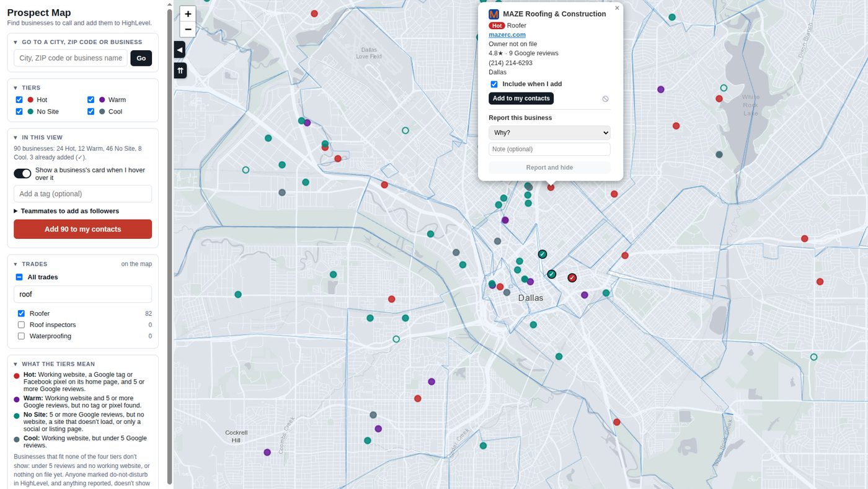
Task: Enable the Roof inspectors trade
Action: click(x=22, y=325)
